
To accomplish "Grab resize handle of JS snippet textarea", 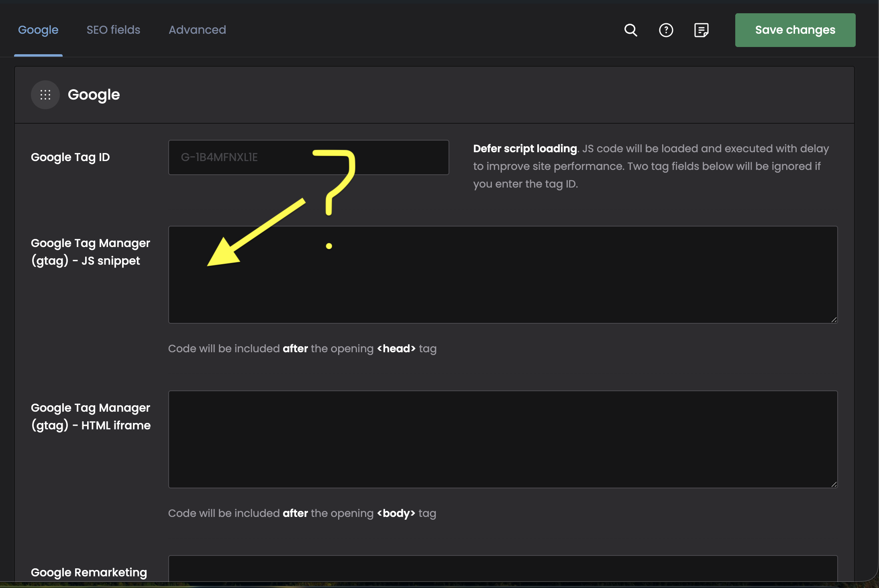I will (834, 320).
